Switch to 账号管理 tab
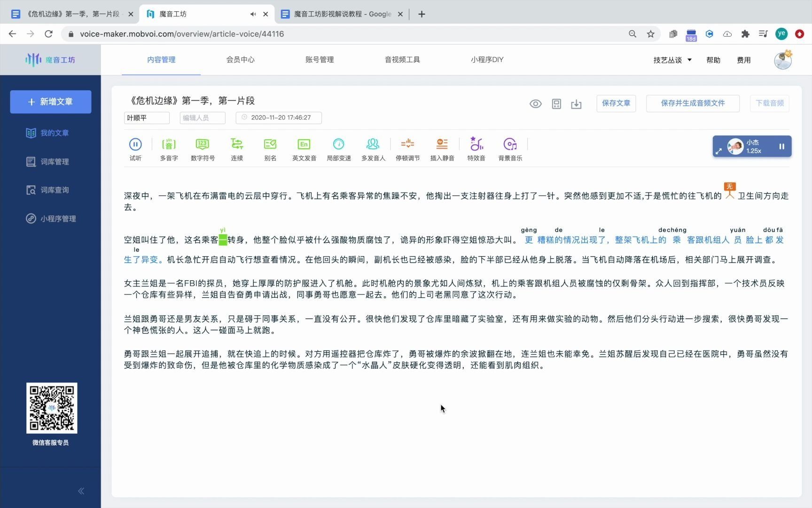 pos(320,60)
